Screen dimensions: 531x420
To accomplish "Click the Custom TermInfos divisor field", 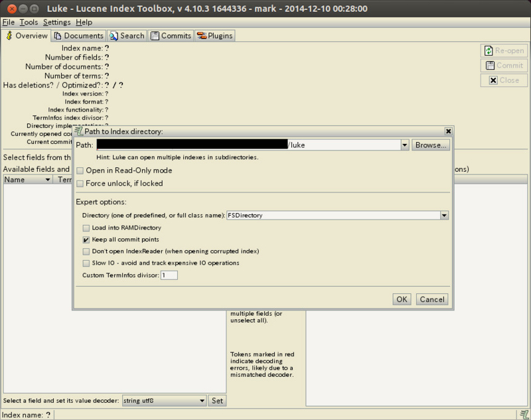I will (169, 275).
